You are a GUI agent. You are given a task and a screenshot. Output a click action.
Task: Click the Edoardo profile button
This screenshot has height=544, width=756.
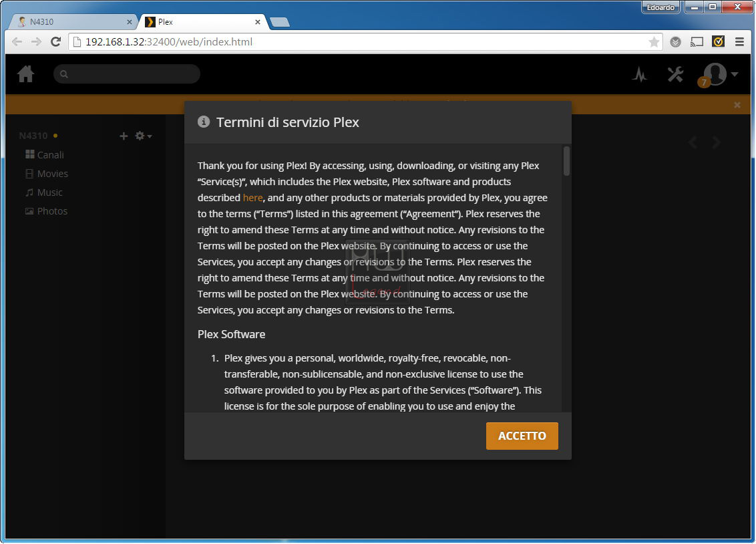coord(660,7)
